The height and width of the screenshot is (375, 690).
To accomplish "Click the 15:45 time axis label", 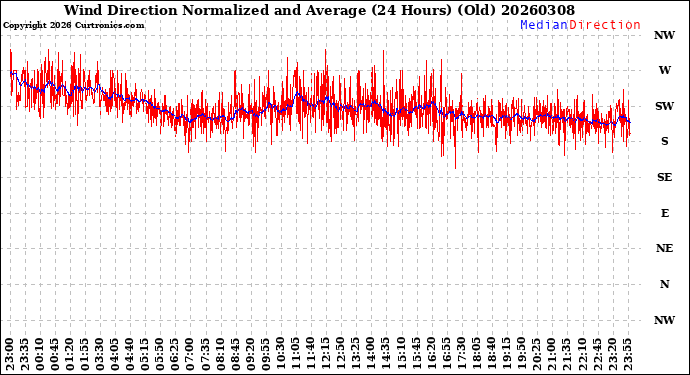I will (x=416, y=355).
